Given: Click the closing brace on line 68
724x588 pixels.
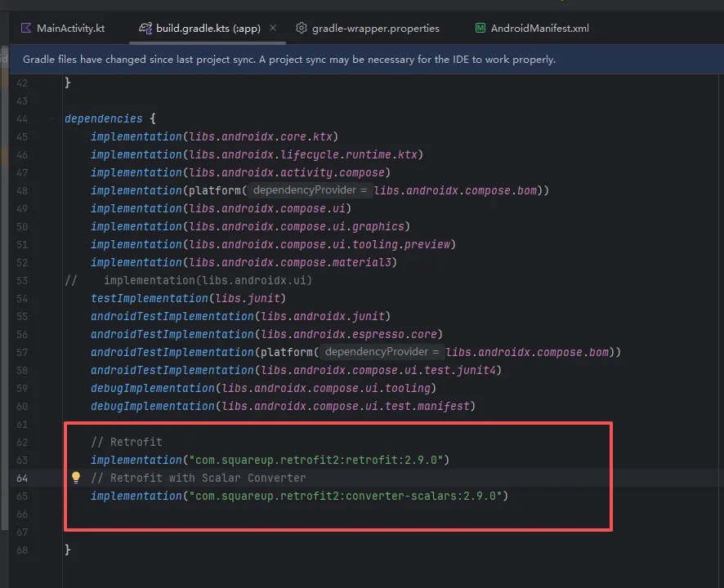Looking at the screenshot, I should (68, 550).
